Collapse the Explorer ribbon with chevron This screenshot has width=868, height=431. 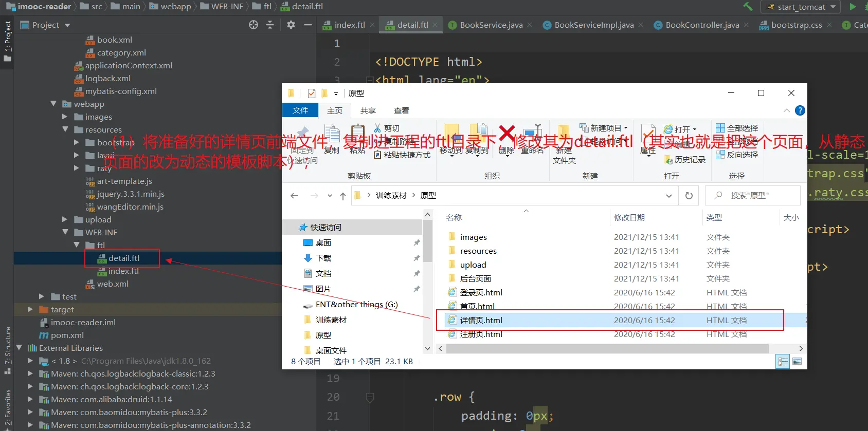point(786,110)
